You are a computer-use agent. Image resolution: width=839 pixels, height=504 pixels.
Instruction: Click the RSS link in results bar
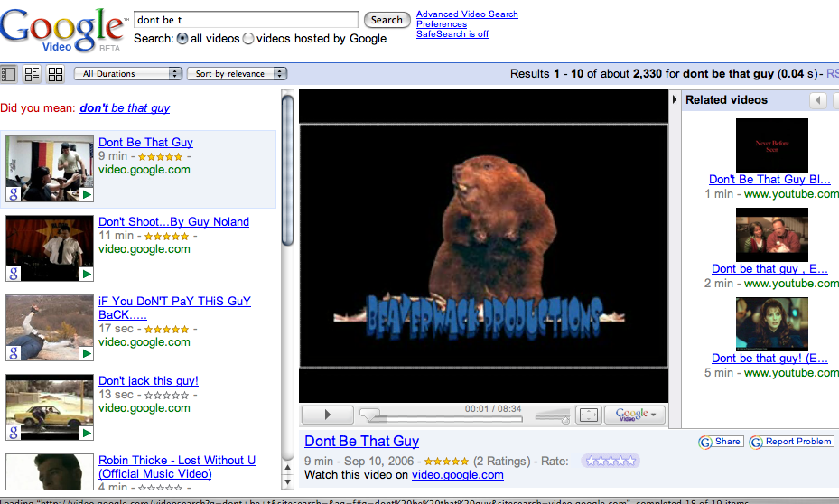[x=833, y=74]
